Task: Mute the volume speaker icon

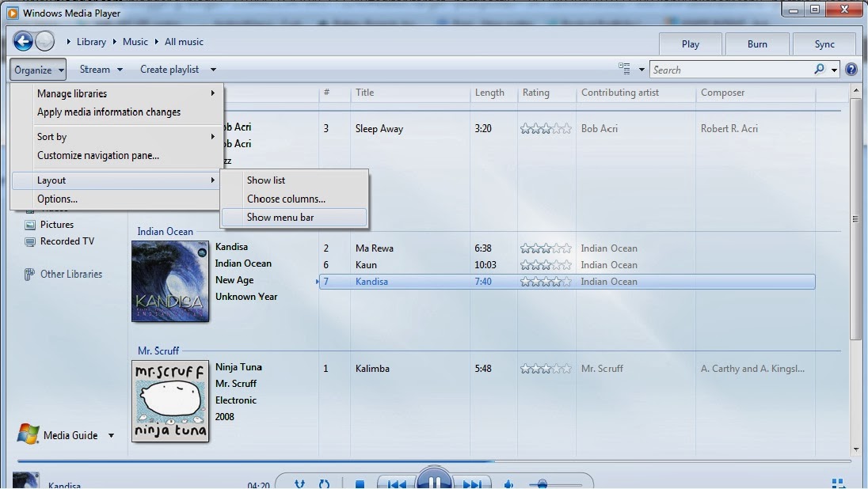Action: click(508, 484)
